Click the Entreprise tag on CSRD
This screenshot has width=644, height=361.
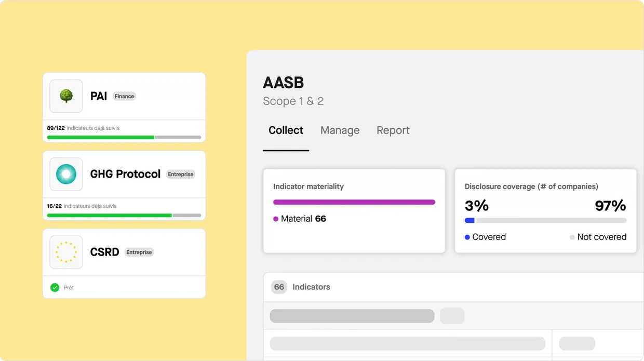pyautogui.click(x=139, y=252)
